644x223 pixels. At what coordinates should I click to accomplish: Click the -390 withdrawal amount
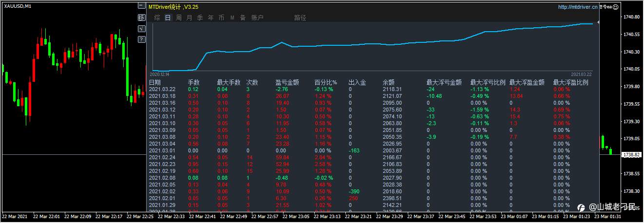coord(354,191)
